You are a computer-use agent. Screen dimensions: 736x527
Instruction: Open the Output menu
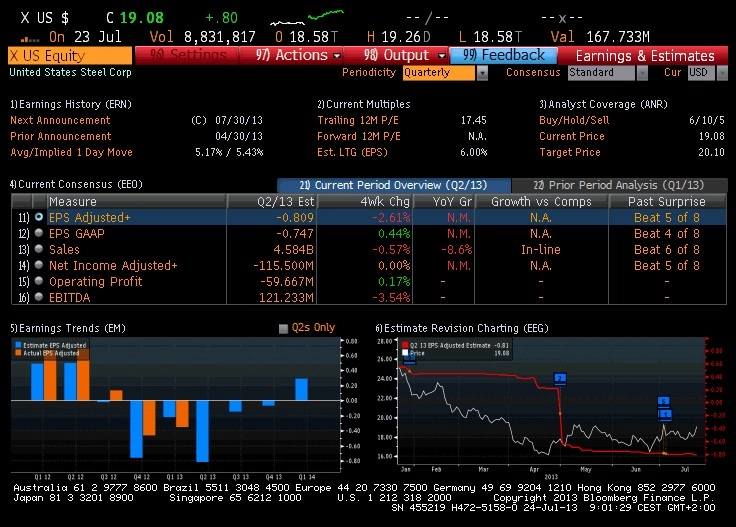pos(396,55)
